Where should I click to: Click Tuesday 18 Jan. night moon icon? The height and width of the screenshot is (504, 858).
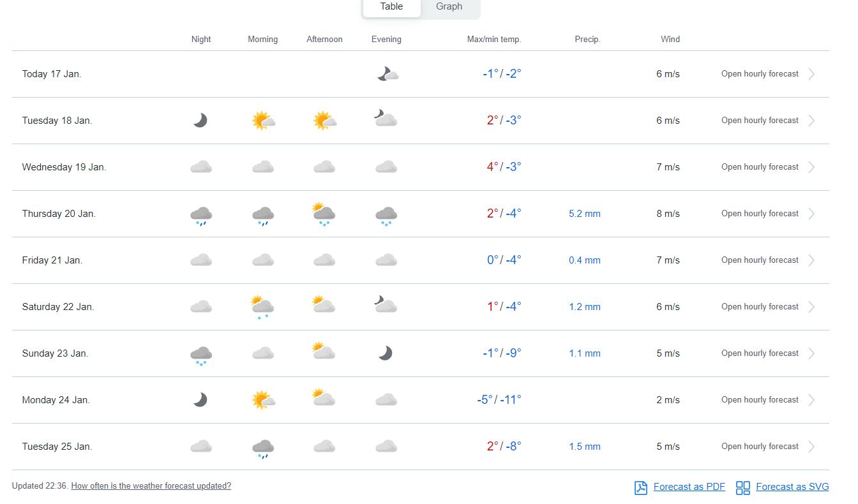click(x=200, y=121)
